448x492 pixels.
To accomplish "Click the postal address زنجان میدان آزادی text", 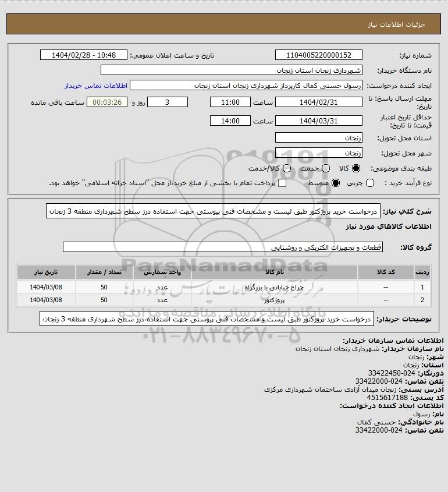I will (x=330, y=390).
